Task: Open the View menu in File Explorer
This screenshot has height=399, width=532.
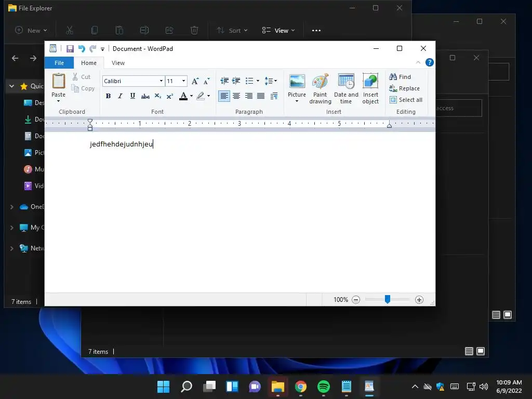Action: (278, 31)
